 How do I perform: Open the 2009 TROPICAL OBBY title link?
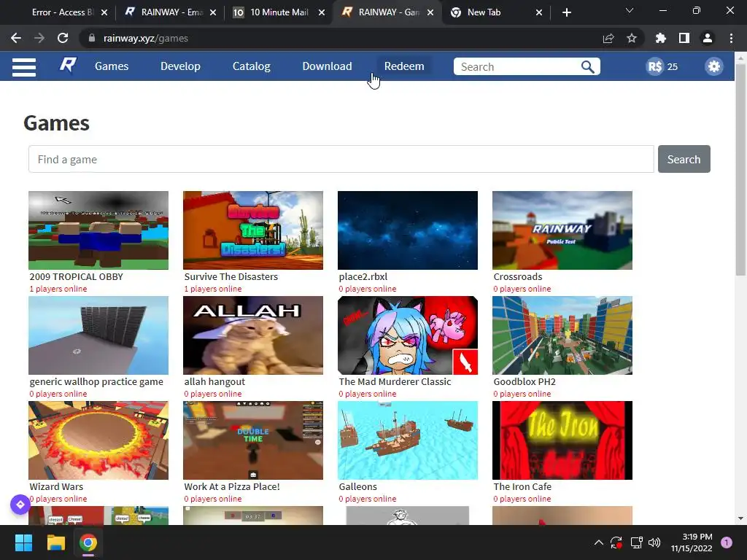pyautogui.click(x=76, y=276)
